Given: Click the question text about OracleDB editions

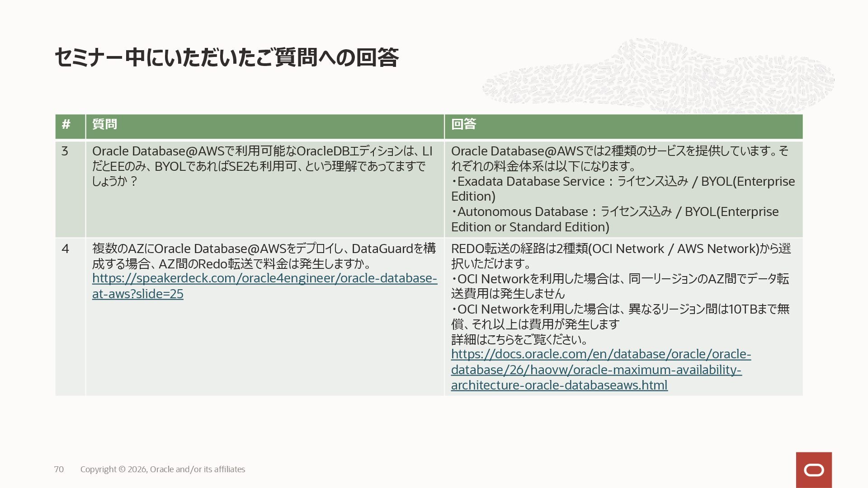Looking at the screenshot, I should [261, 166].
